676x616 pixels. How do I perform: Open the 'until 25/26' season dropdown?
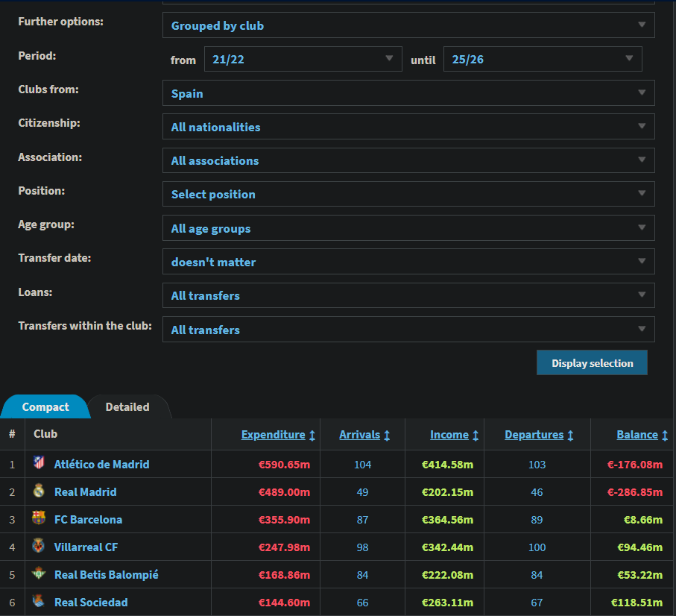pyautogui.click(x=543, y=59)
